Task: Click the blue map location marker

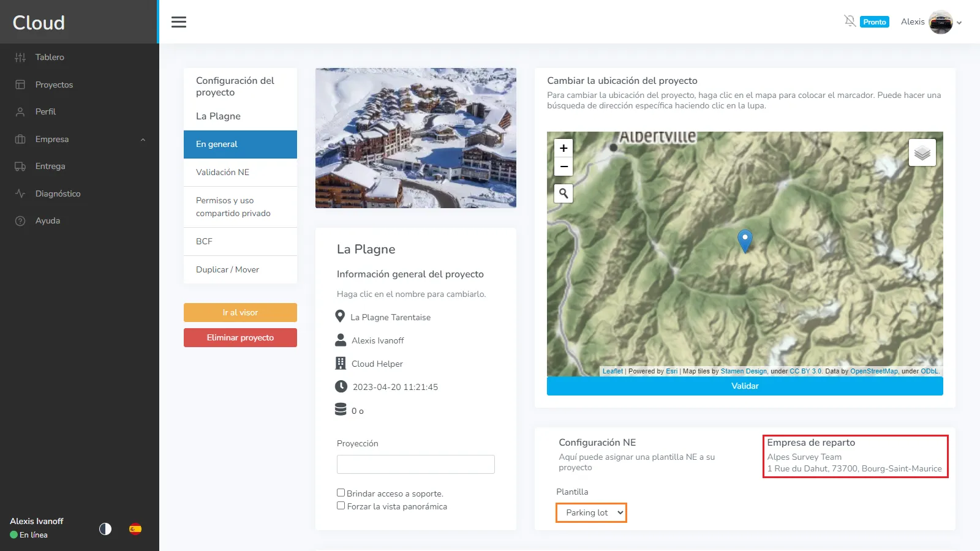Action: 745,240
